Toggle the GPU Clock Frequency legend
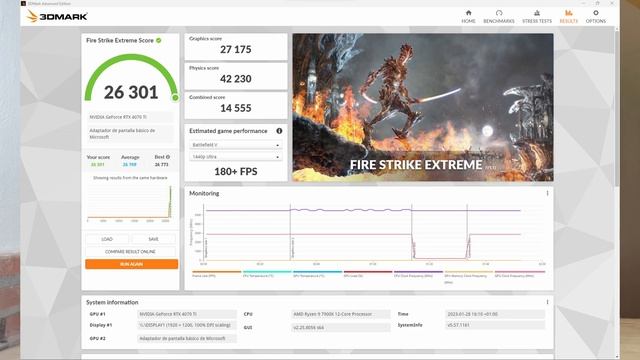 coord(520,274)
